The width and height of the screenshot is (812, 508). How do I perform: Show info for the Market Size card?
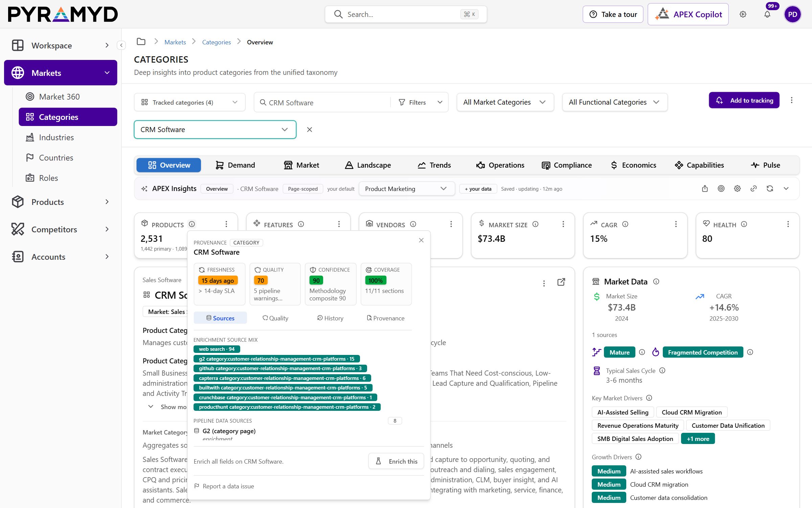click(x=535, y=224)
